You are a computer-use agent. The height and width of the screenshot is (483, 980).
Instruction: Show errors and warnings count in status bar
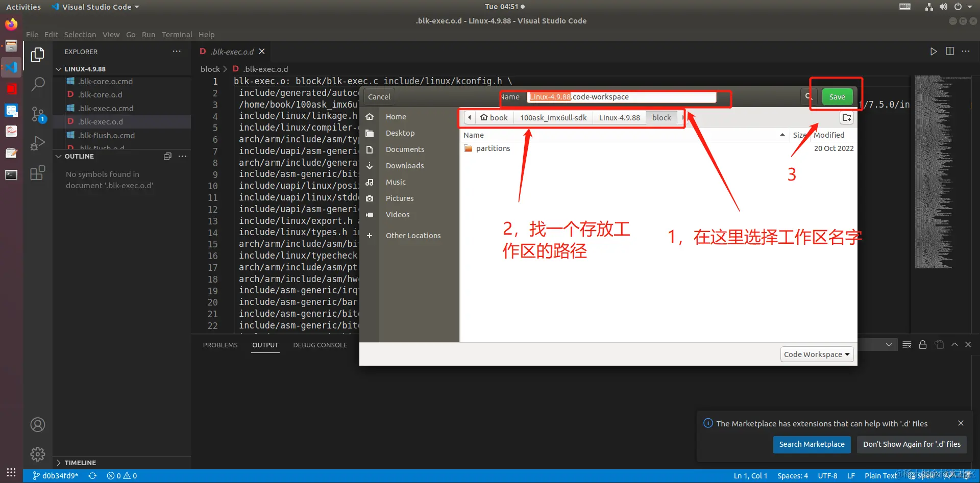pyautogui.click(x=122, y=476)
